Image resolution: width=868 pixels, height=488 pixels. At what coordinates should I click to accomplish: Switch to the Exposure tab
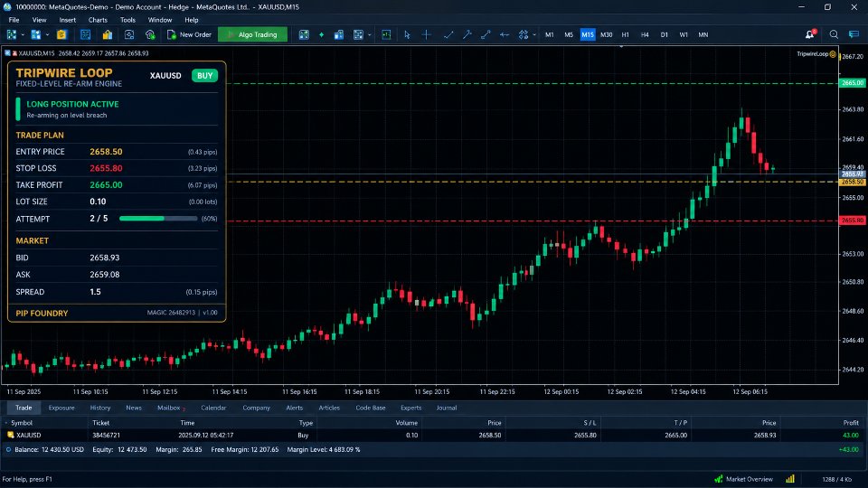coord(61,408)
